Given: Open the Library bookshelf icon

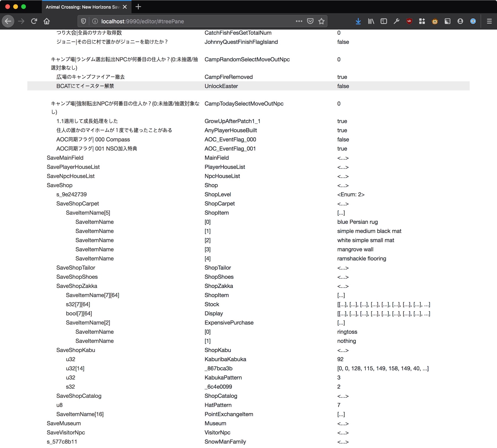Looking at the screenshot, I should click(x=371, y=21).
